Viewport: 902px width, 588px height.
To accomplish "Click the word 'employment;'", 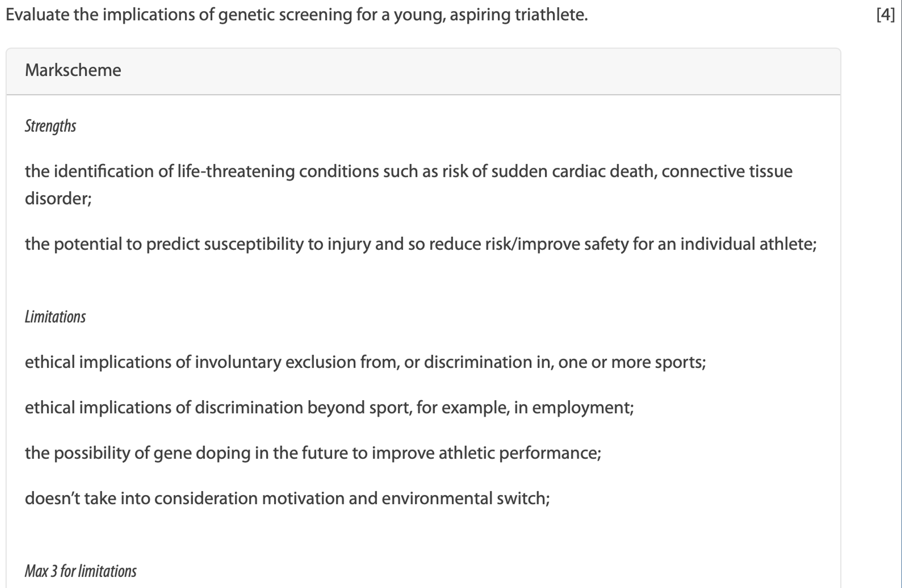I will click(x=583, y=408).
